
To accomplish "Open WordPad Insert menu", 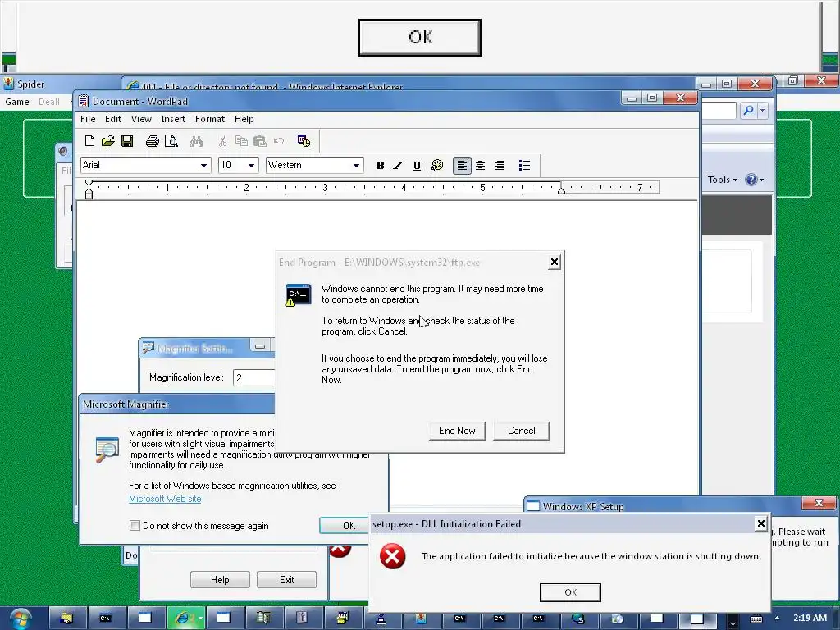I will (173, 119).
